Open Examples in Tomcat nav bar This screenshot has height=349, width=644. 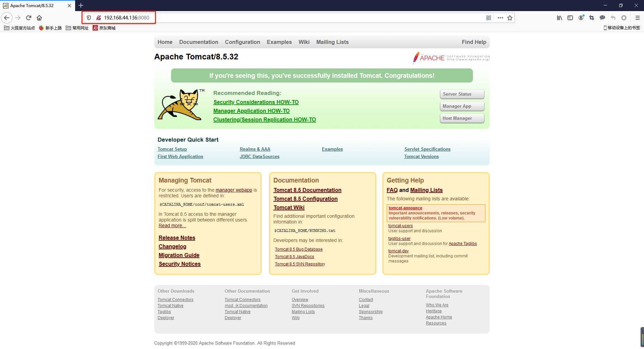(279, 42)
